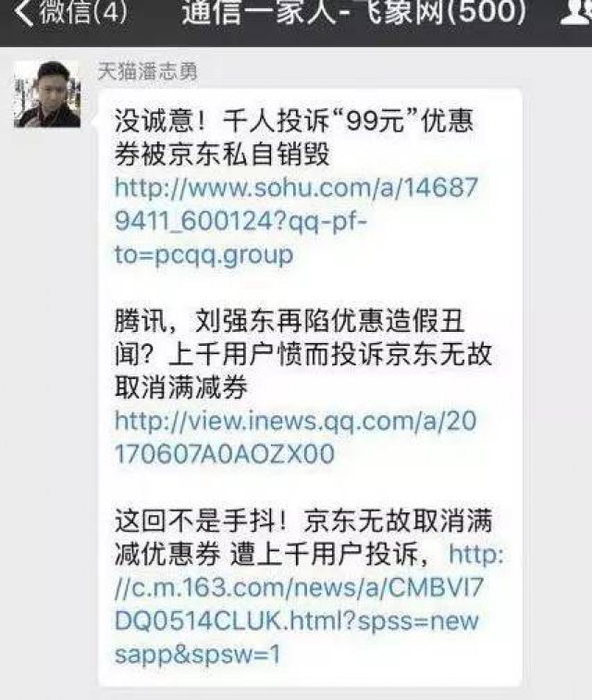Tap text line 券被京东私自销毁
This screenshot has width=592, height=700.
coord(222,154)
